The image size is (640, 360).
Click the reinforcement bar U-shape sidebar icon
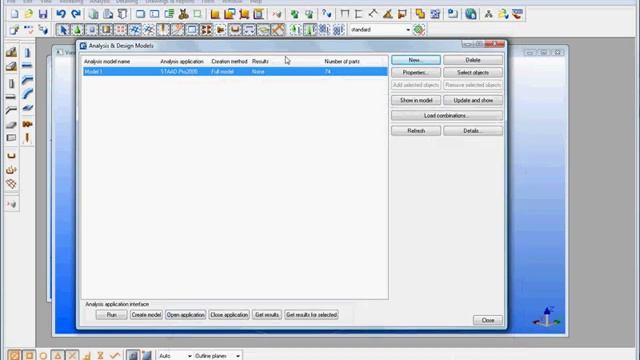click(11, 156)
